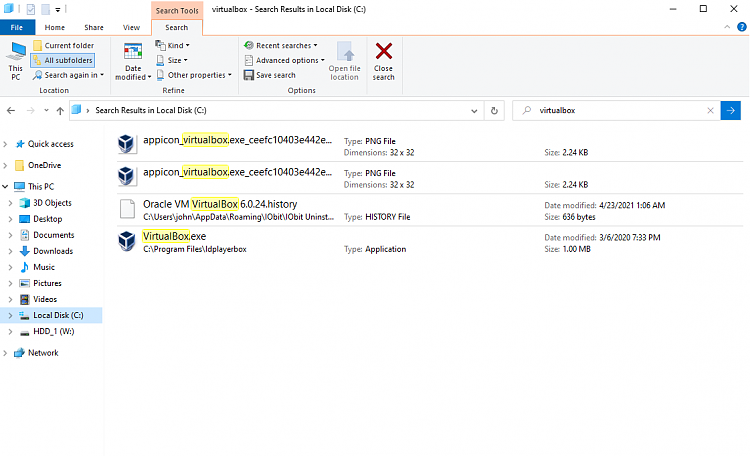Expand the 3D Objects node
Screen dimensions: 750x456
(11, 203)
